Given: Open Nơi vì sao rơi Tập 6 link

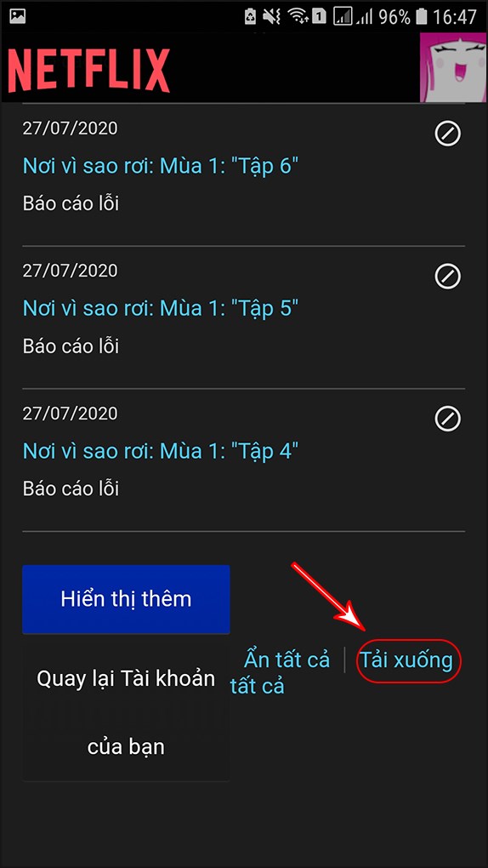Looking at the screenshot, I should 161,166.
